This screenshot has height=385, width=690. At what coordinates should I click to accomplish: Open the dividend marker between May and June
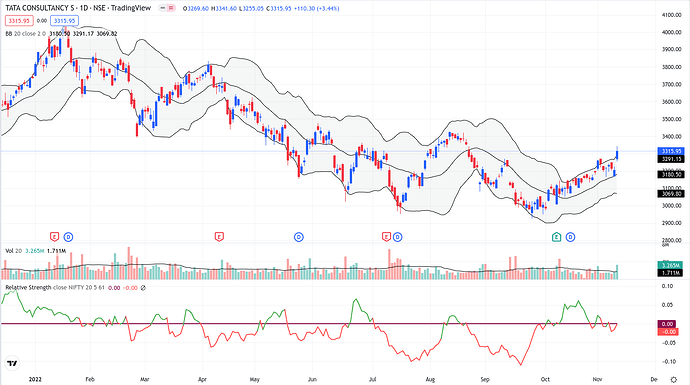coord(299,237)
